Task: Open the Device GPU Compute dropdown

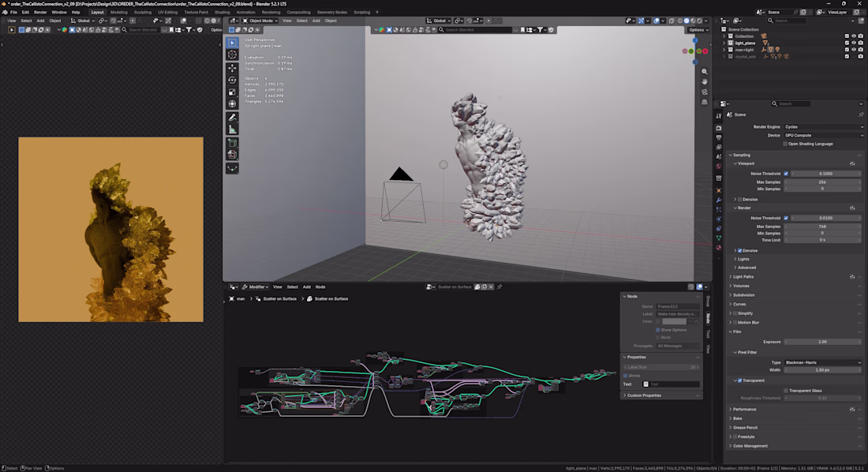Action: 823,135
